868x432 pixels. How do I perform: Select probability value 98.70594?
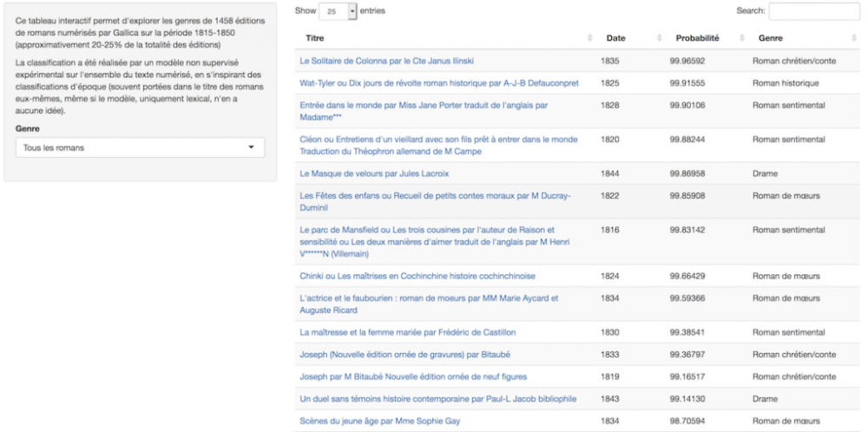pyautogui.click(x=687, y=421)
